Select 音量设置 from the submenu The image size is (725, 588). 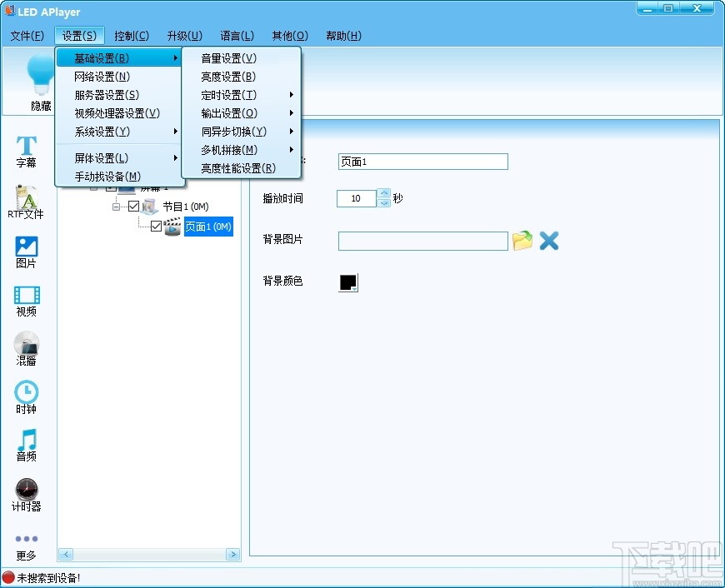pos(227,57)
